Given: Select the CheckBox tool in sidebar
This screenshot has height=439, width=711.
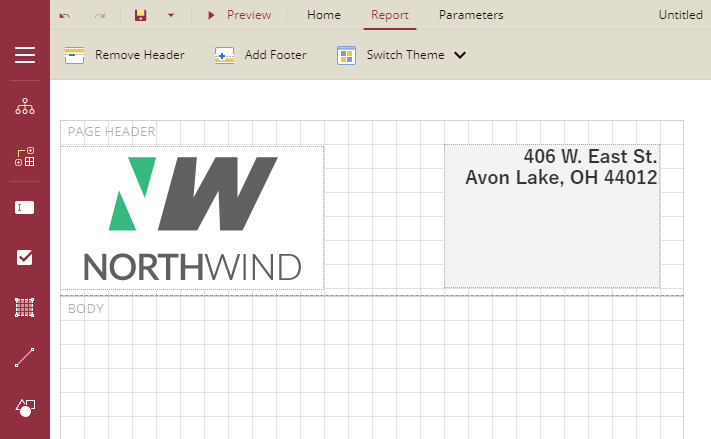Looking at the screenshot, I should point(24,258).
